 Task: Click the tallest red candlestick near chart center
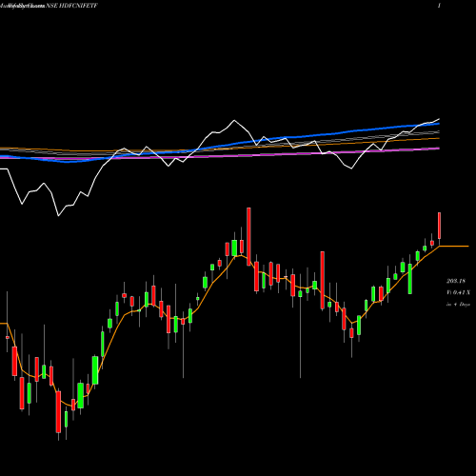pos(248,236)
